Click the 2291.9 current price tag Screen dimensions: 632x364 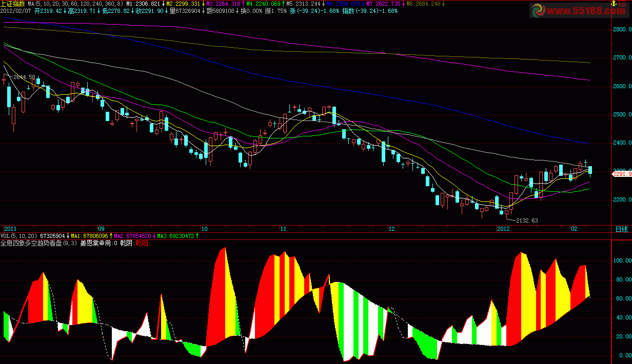[x=622, y=174]
